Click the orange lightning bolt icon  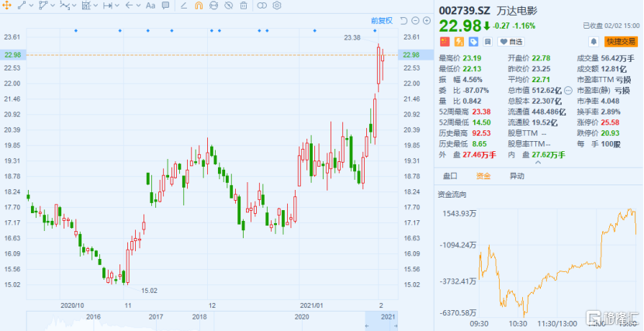(459, 41)
